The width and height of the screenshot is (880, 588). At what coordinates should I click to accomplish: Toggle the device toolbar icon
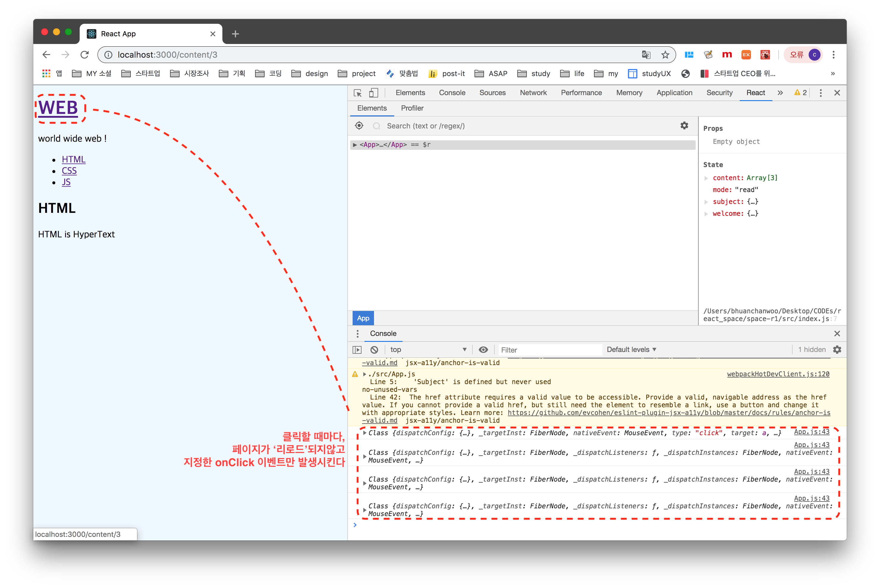373,93
